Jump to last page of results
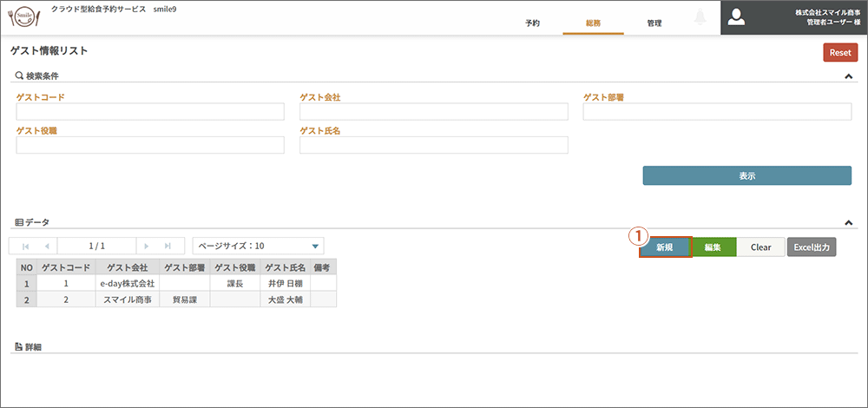 pyautogui.click(x=168, y=246)
